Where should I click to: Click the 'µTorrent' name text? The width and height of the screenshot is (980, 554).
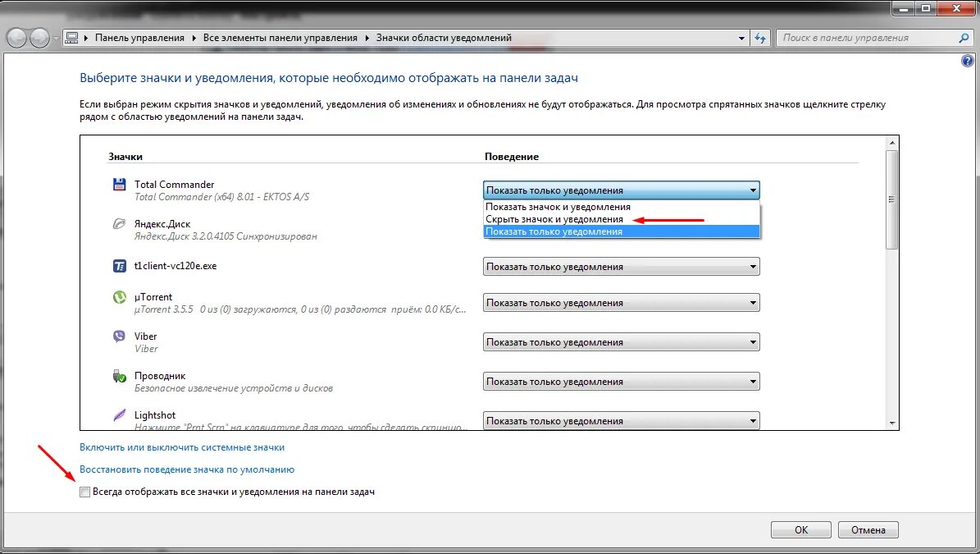pyautogui.click(x=153, y=297)
